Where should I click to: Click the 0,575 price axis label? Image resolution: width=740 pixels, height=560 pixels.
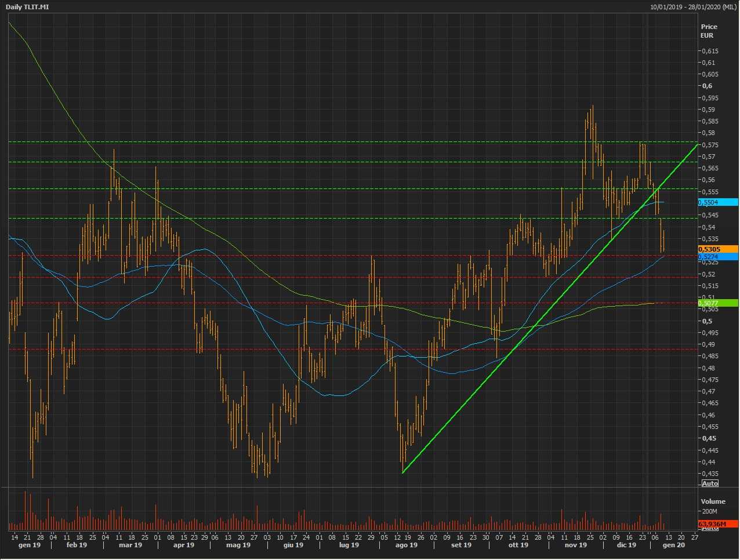point(710,145)
